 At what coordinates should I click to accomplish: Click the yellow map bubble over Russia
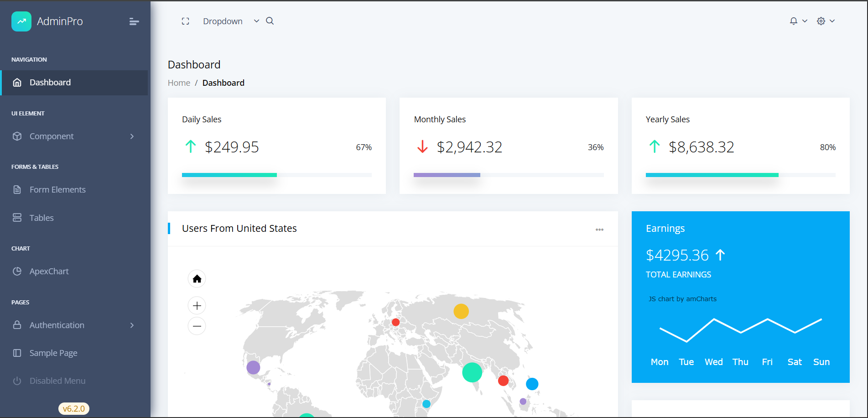(461, 311)
